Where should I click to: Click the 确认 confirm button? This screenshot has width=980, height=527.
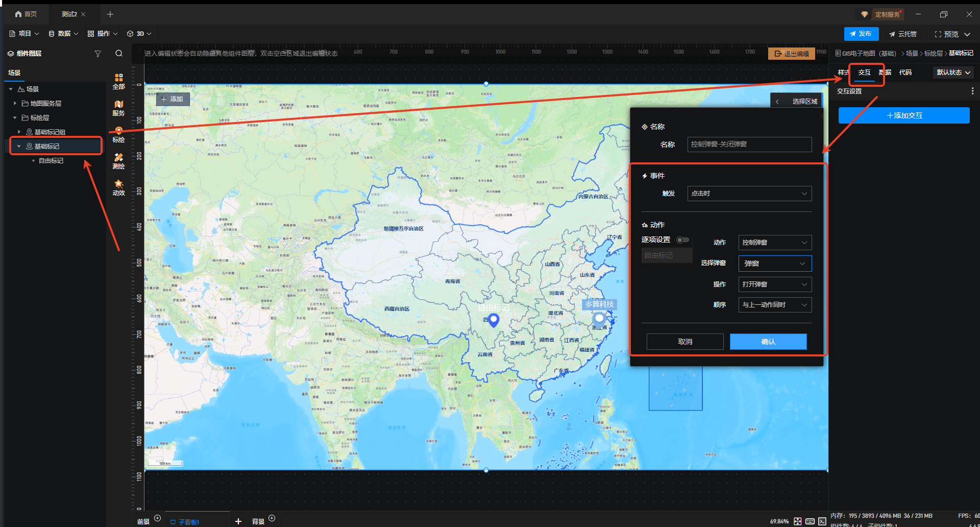768,342
